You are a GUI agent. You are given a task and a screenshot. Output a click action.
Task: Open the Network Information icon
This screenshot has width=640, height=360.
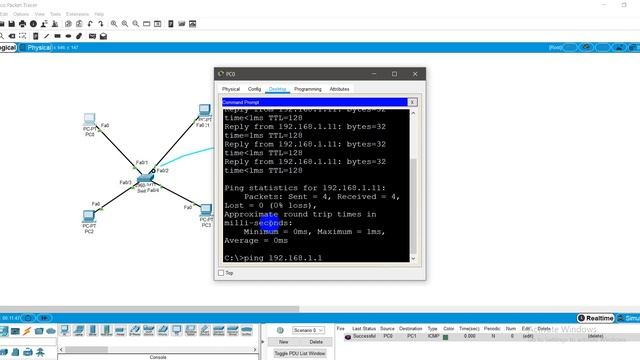(x=33, y=24)
